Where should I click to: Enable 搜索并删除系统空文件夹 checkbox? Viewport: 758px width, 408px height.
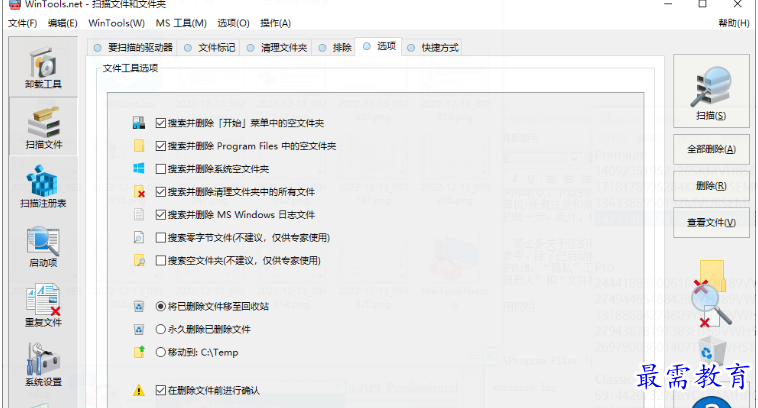(160, 169)
